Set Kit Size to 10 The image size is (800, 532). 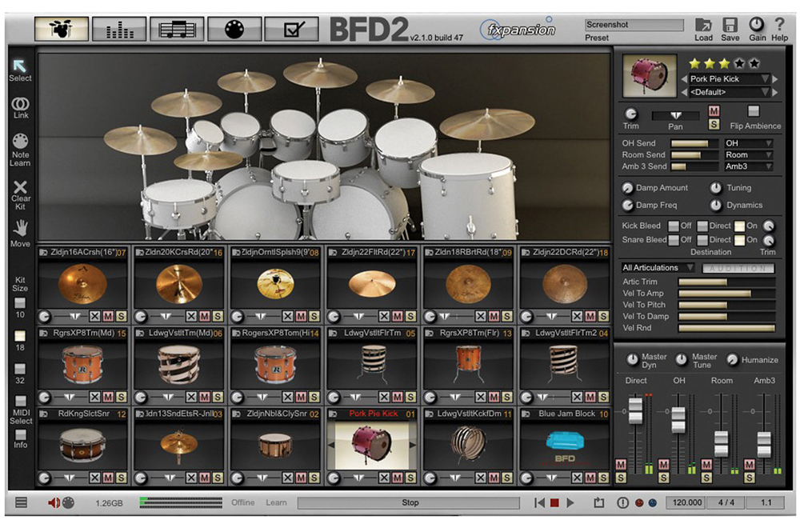coord(20,303)
